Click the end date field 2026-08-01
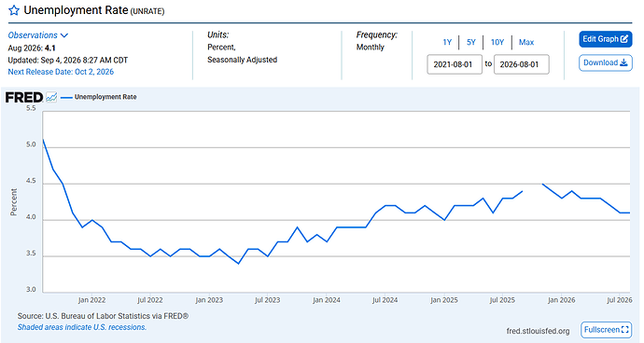This screenshot has height=343, width=644. (521, 64)
